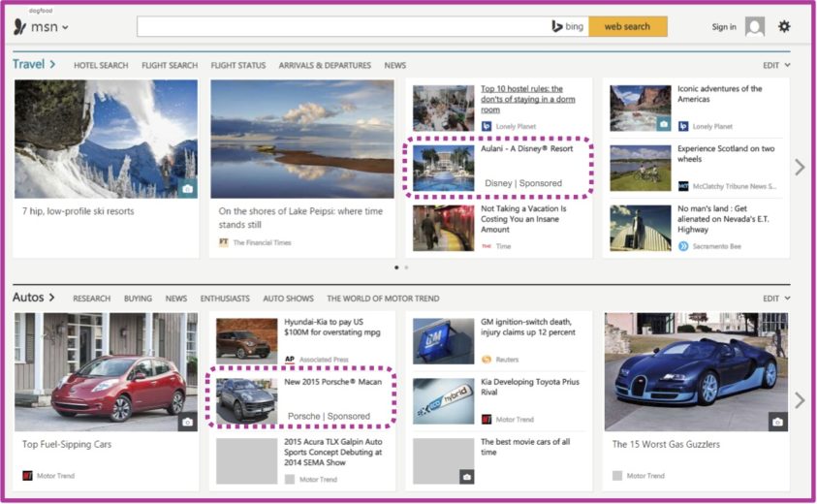Click Lonely Planet icon under hostel rules
The image size is (817, 504).
click(487, 126)
